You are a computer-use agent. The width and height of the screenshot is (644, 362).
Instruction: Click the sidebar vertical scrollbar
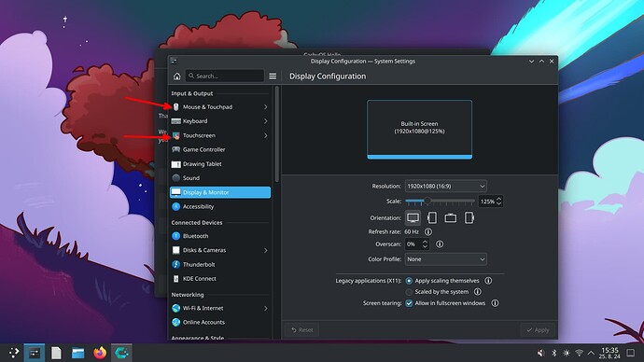[x=277, y=134]
